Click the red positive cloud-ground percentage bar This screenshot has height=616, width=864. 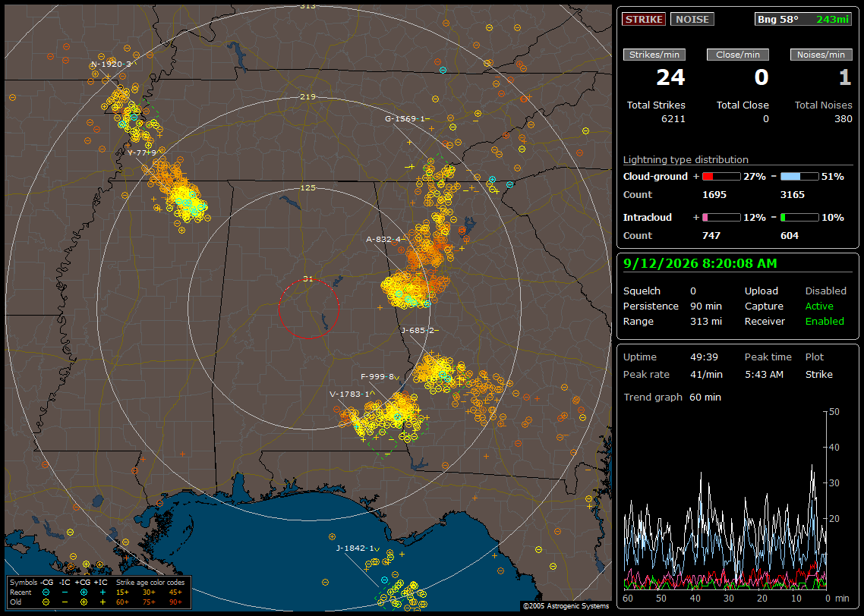(721, 176)
